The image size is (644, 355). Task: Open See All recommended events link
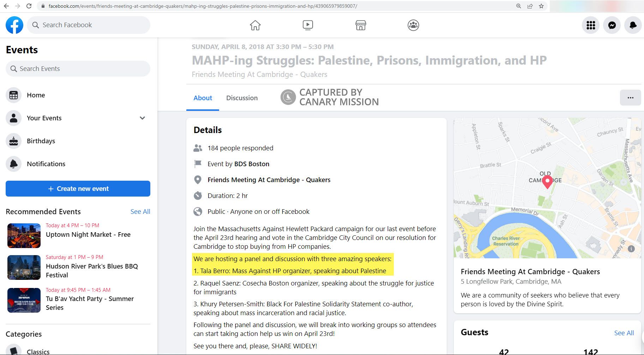(x=140, y=212)
